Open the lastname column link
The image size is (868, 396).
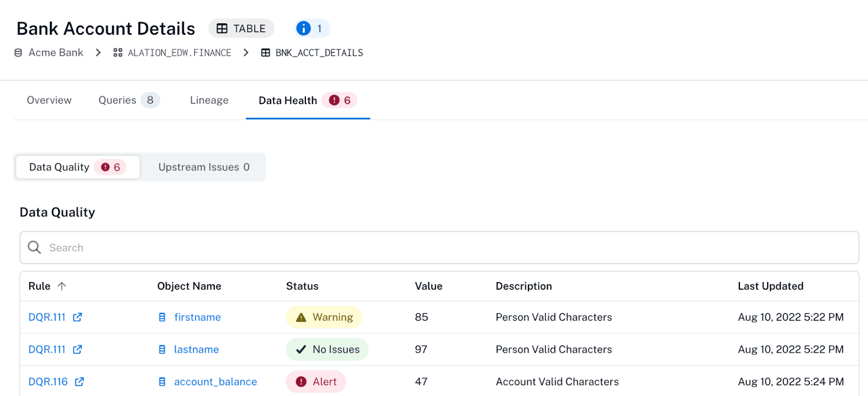(x=196, y=349)
